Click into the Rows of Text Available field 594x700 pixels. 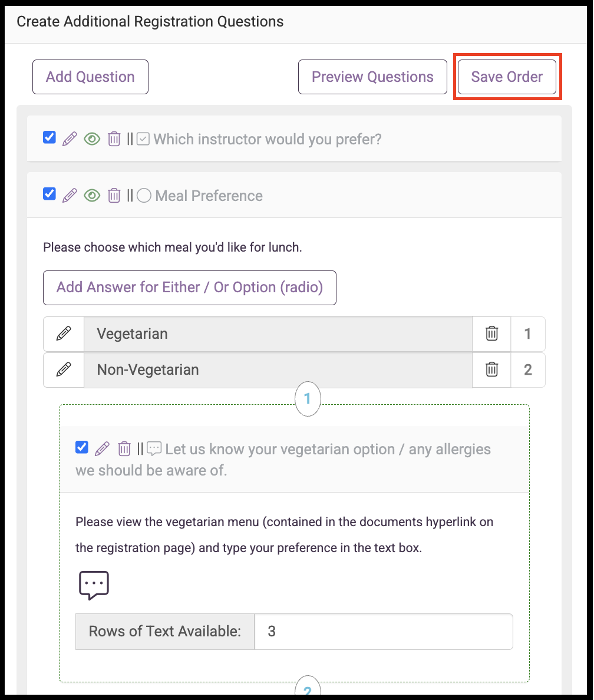click(384, 631)
